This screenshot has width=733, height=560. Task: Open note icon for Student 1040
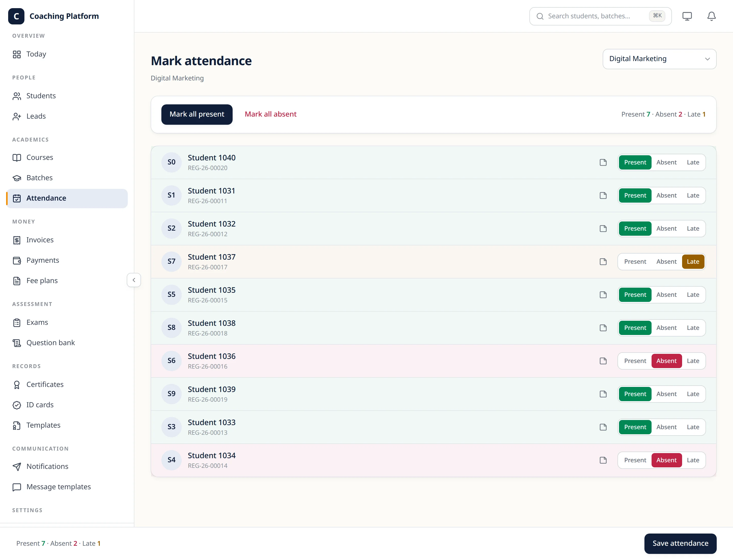[x=603, y=162]
